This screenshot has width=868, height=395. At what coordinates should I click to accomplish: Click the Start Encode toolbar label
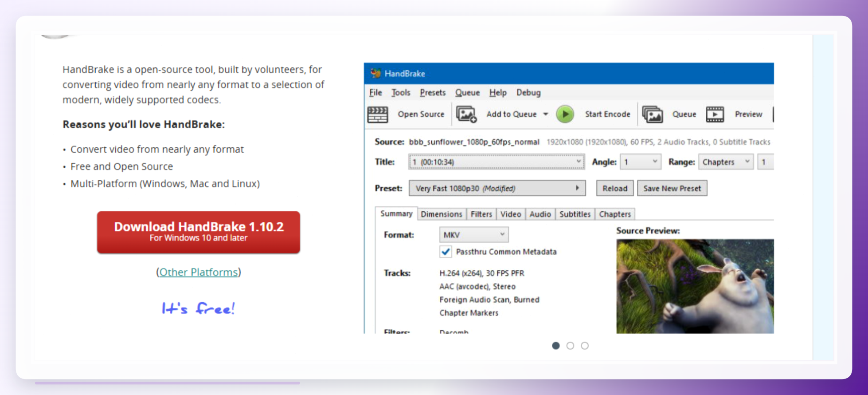607,114
